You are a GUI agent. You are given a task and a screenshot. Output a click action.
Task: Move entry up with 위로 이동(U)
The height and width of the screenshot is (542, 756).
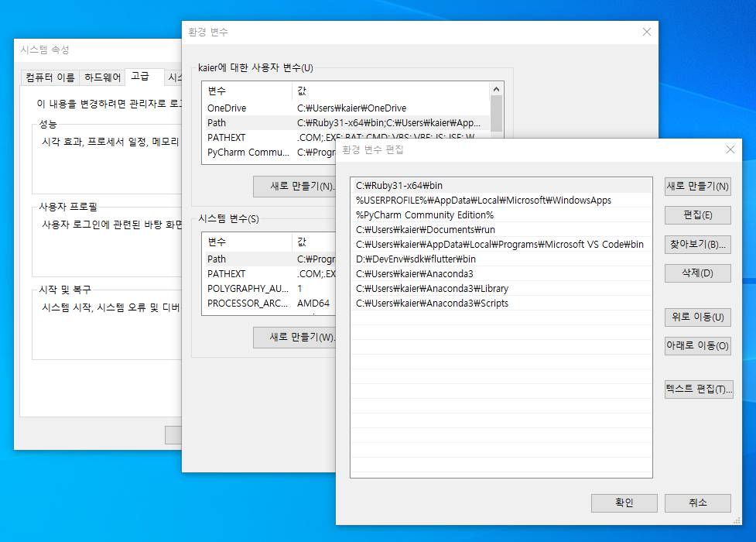click(x=697, y=317)
